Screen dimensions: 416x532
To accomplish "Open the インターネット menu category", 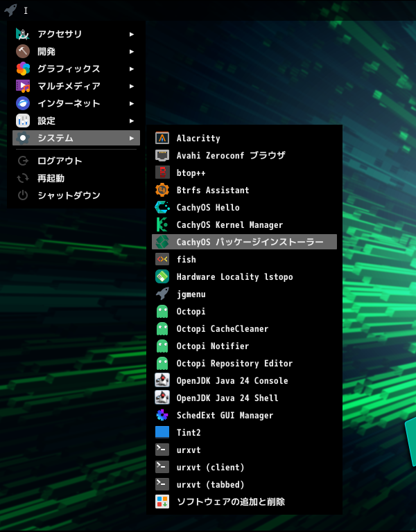I will tap(76, 103).
